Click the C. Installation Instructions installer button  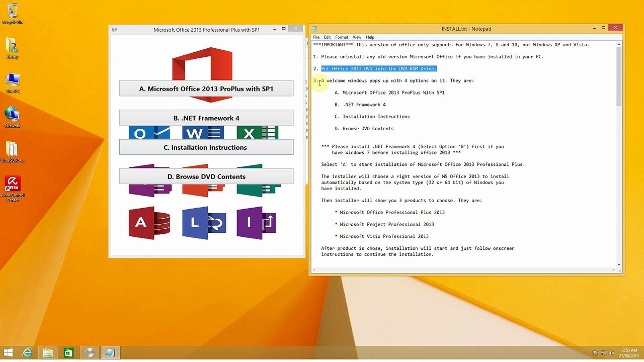[x=206, y=147]
